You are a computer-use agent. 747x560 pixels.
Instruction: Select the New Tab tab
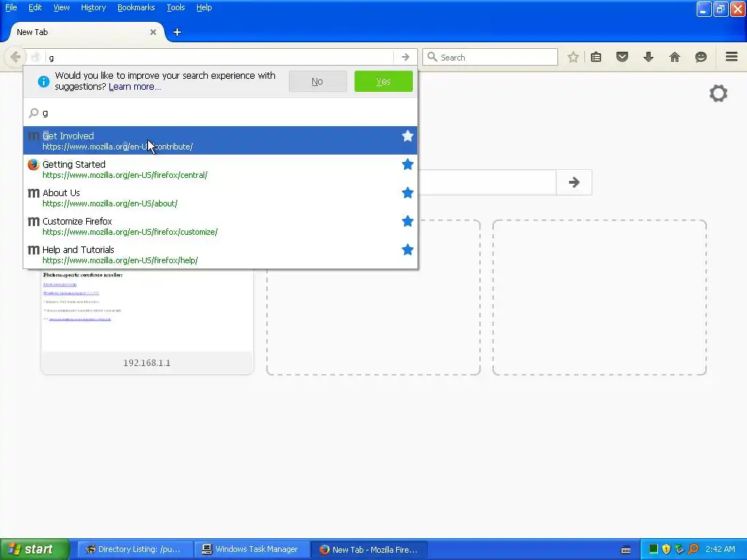click(86, 32)
